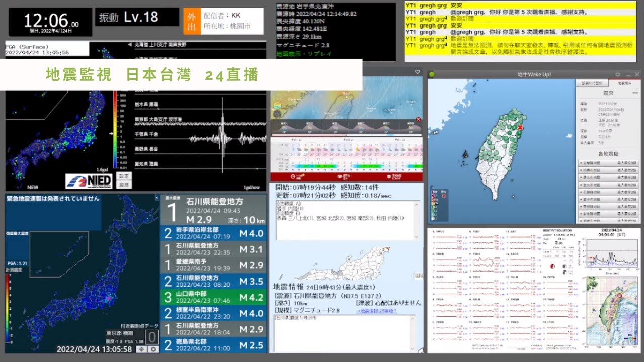Click the left arrow above the seismograph station list
Screen dimensions: 644x362
[x=130, y=45]
